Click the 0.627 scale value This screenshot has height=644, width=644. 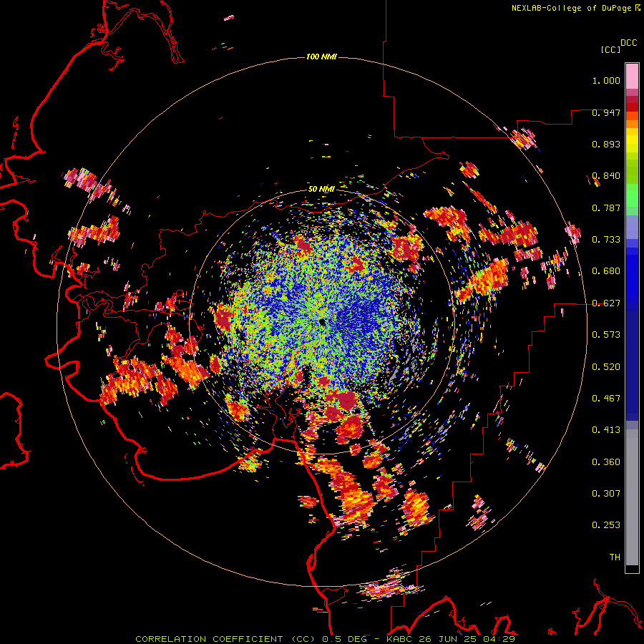pos(606,303)
